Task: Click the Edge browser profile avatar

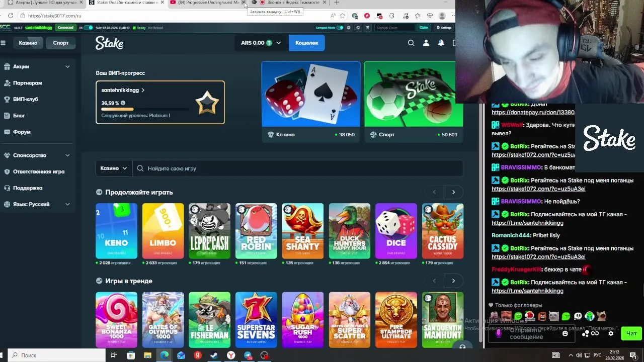Action: click(x=442, y=16)
